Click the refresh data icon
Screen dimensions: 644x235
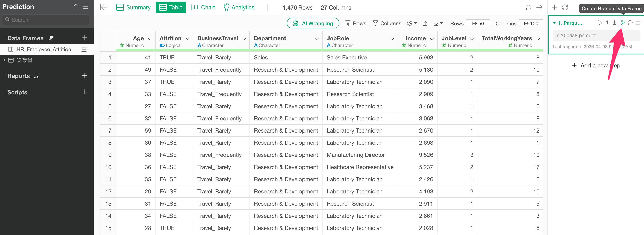tap(565, 8)
